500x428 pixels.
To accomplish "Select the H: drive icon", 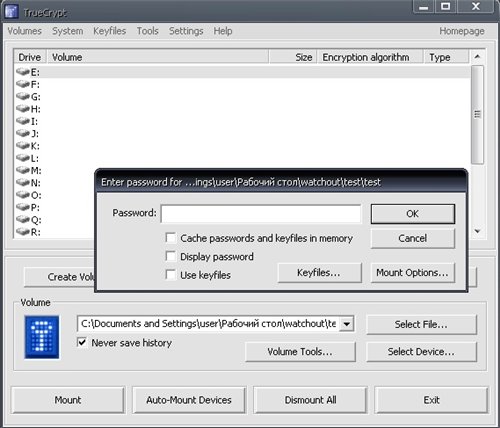I will [23, 109].
